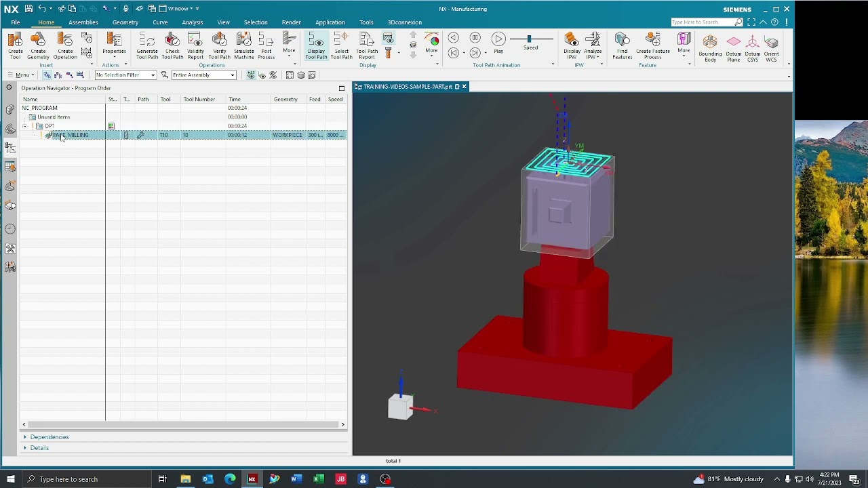Viewport: 868px width, 488px height.
Task: Adjust the animation Speed slider
Action: click(530, 39)
